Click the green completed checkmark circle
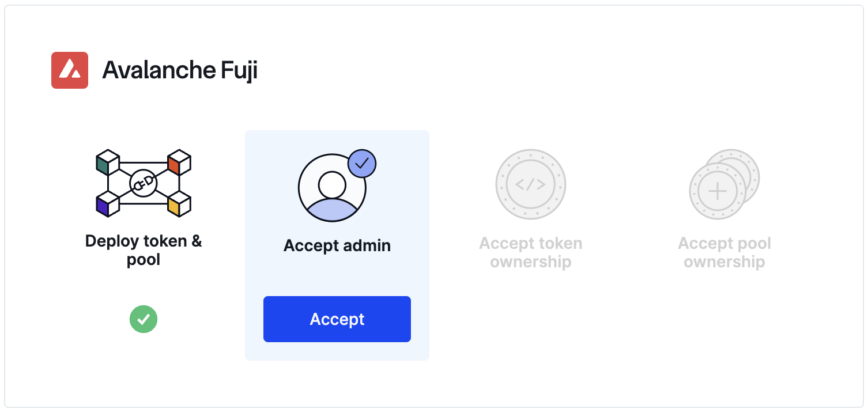The height and width of the screenshot is (409, 868). point(144,319)
